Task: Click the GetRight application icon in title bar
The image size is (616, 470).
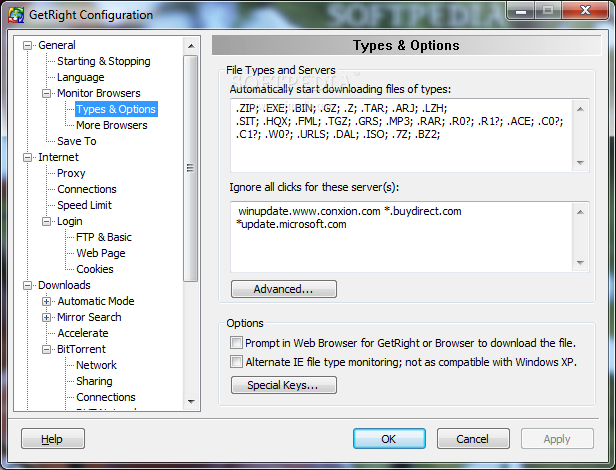Action: click(16, 15)
